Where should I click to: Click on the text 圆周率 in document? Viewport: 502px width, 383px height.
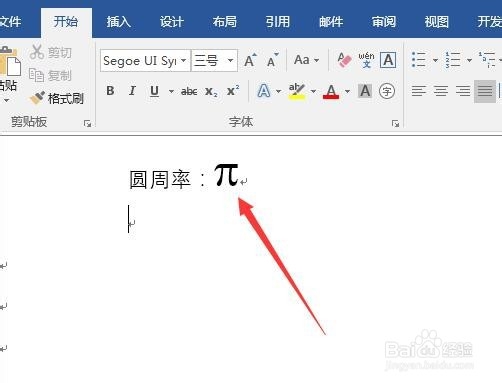[160, 179]
